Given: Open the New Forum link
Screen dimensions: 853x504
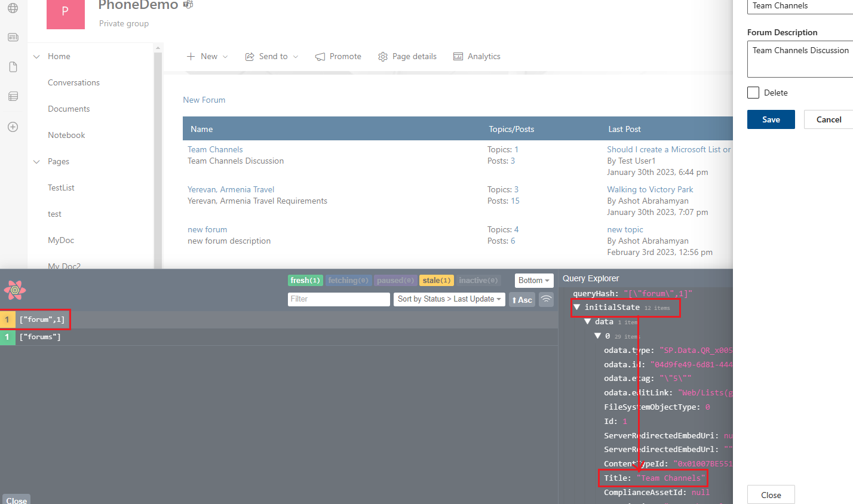Looking at the screenshot, I should tap(204, 100).
